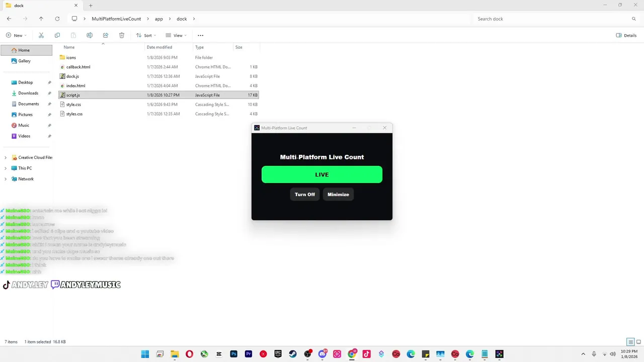The height and width of the screenshot is (362, 644).
Task: Open Steam from the taskbar
Action: (293, 354)
